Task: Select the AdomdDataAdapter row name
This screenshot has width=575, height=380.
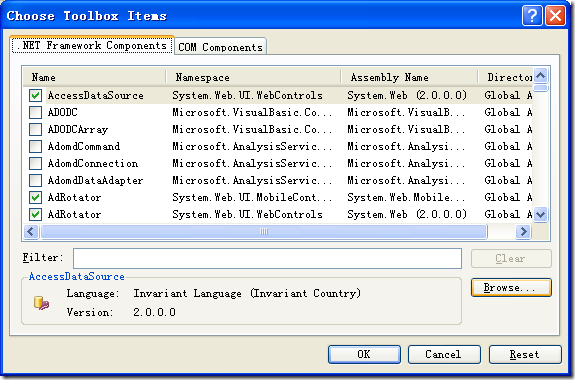Action: tap(95, 180)
